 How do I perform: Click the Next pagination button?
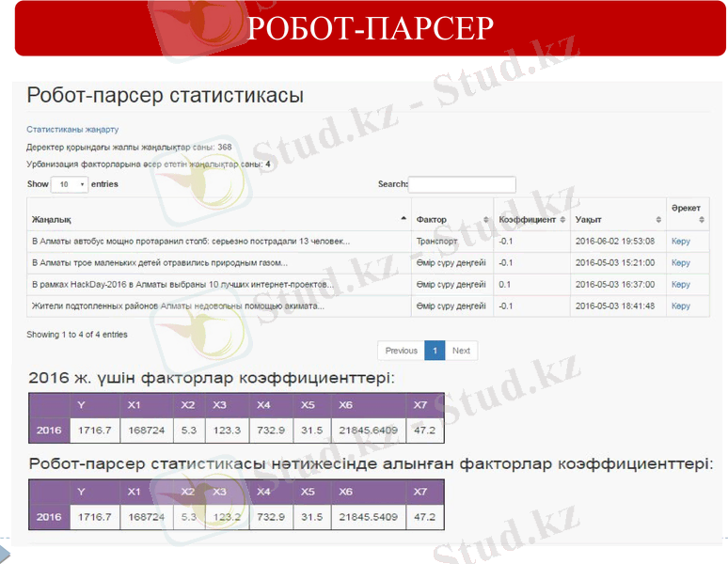coord(461,351)
